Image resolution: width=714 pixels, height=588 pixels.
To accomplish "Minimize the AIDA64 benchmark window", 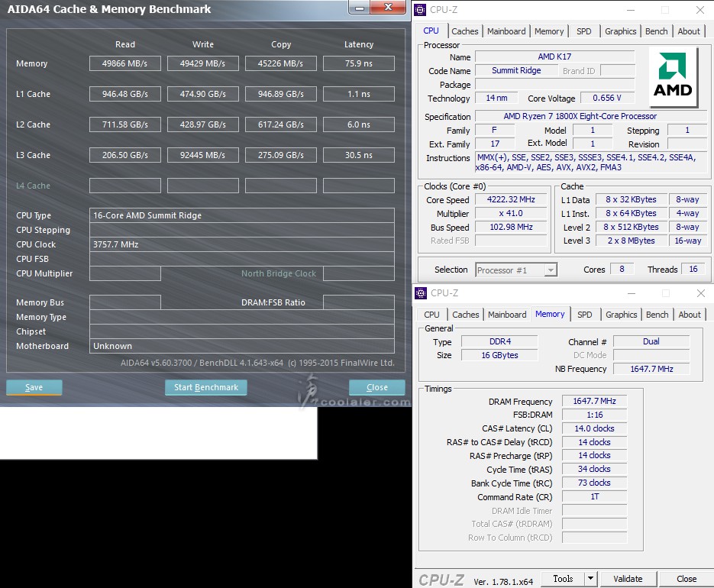I will 360,8.
